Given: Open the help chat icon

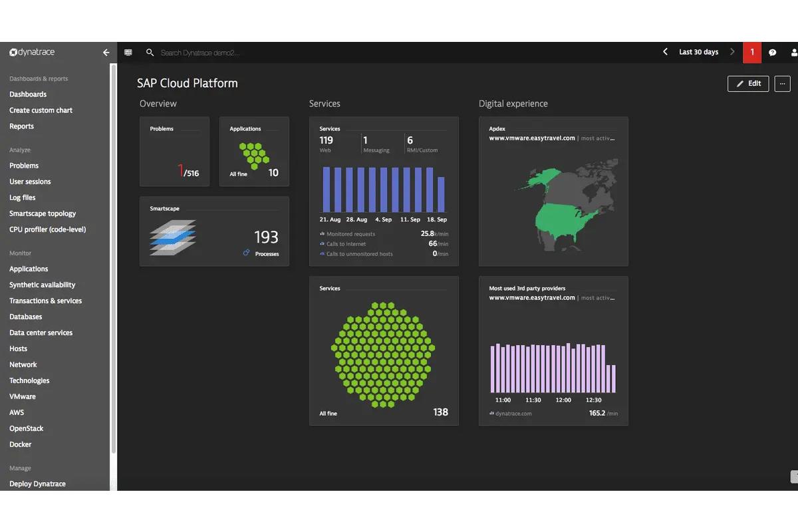Looking at the screenshot, I should (x=773, y=52).
